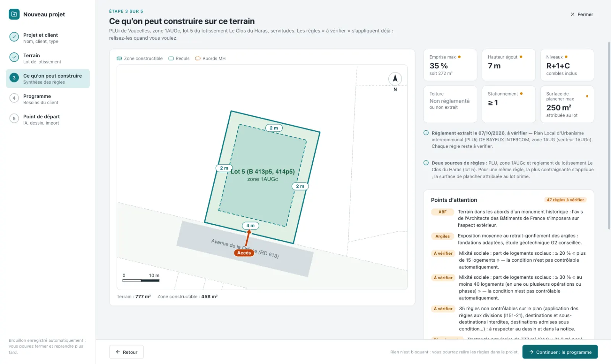The height and width of the screenshot is (364, 611).
Task: Click the Reculs legend icon
Action: pyautogui.click(x=171, y=58)
